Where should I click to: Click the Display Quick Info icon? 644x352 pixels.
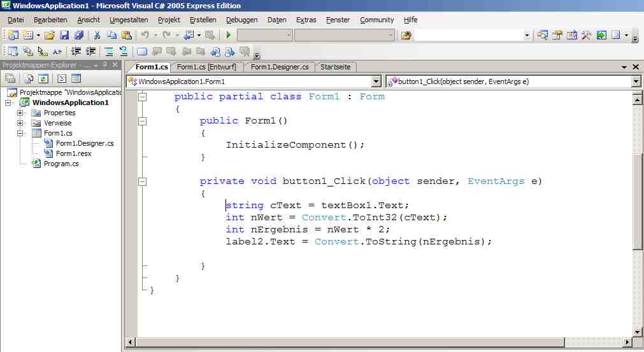pyautogui.click(x=42, y=52)
